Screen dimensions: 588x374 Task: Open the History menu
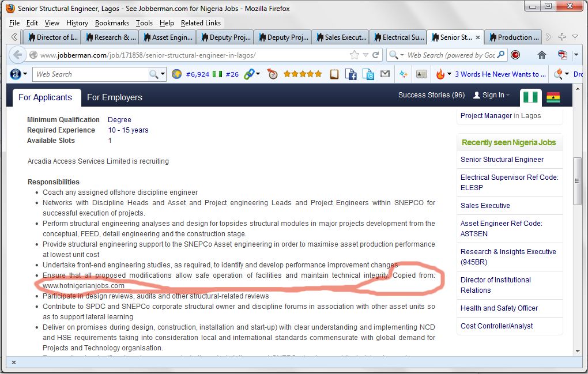[x=77, y=23]
